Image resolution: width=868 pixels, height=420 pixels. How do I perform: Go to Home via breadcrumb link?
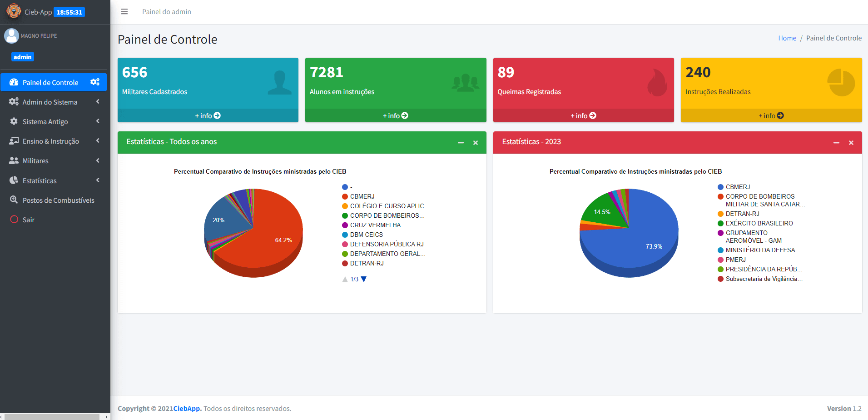787,38
